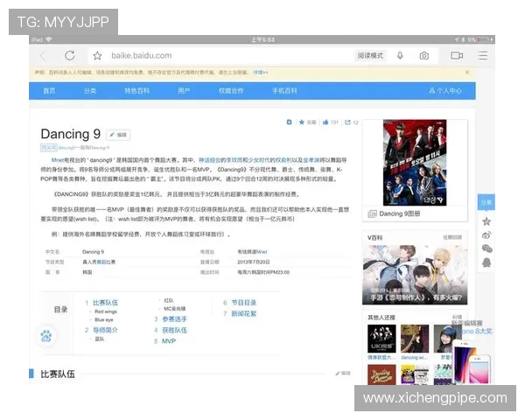Open 用户 in the navigation bar

(x=184, y=91)
